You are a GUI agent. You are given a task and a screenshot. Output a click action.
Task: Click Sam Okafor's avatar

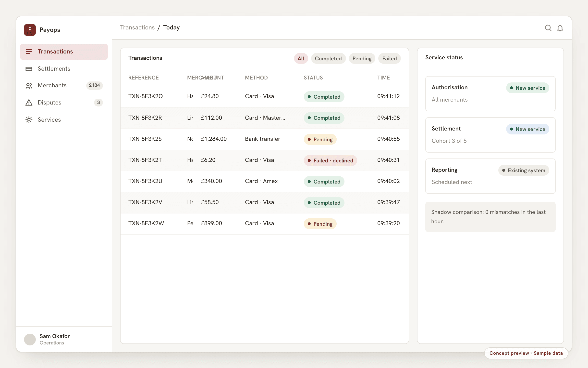pyautogui.click(x=30, y=339)
